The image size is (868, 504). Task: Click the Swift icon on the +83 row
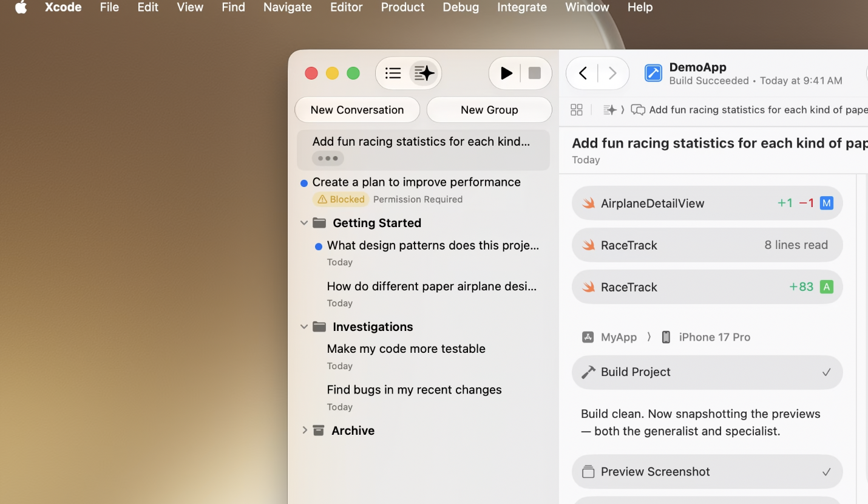588,287
